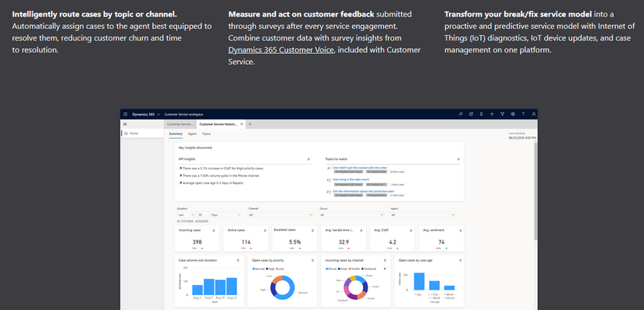Screen dimensions: 644x310
Task: Click info icon on Avg. handle time card
Action: pyautogui.click(x=361, y=231)
